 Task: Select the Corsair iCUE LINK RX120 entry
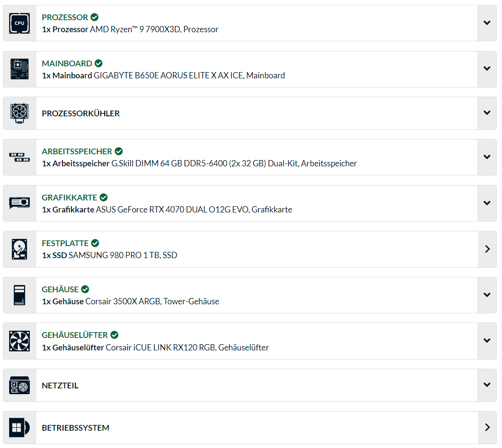156,348
